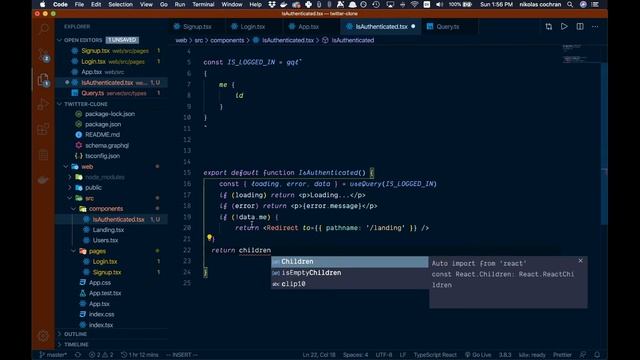The height and width of the screenshot is (360, 640).
Task: Open the Search view in activity bar
Action: pyautogui.click(x=43, y=29)
